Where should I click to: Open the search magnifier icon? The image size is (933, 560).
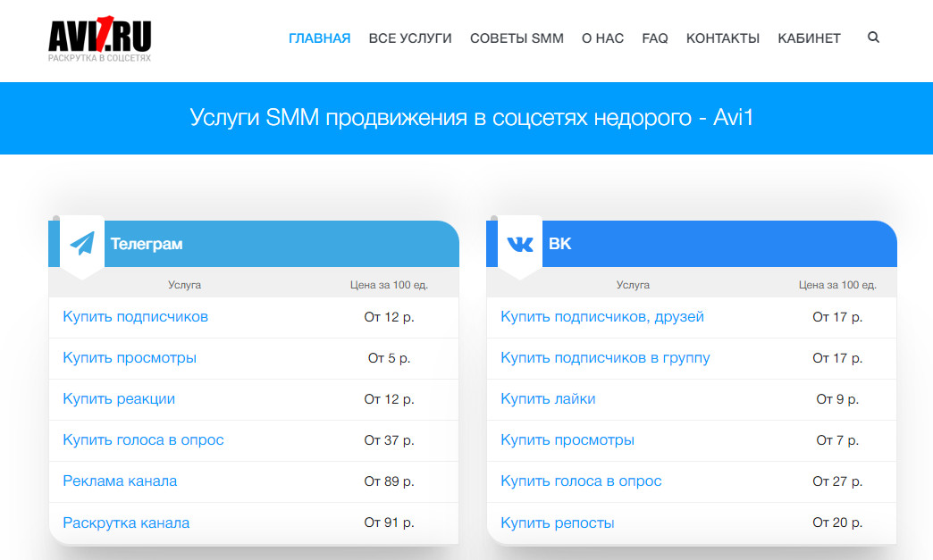pyautogui.click(x=873, y=38)
